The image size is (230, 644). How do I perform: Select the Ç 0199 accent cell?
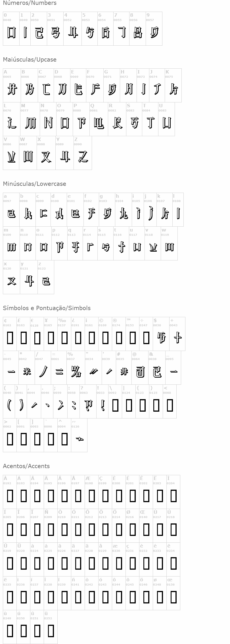click(105, 492)
